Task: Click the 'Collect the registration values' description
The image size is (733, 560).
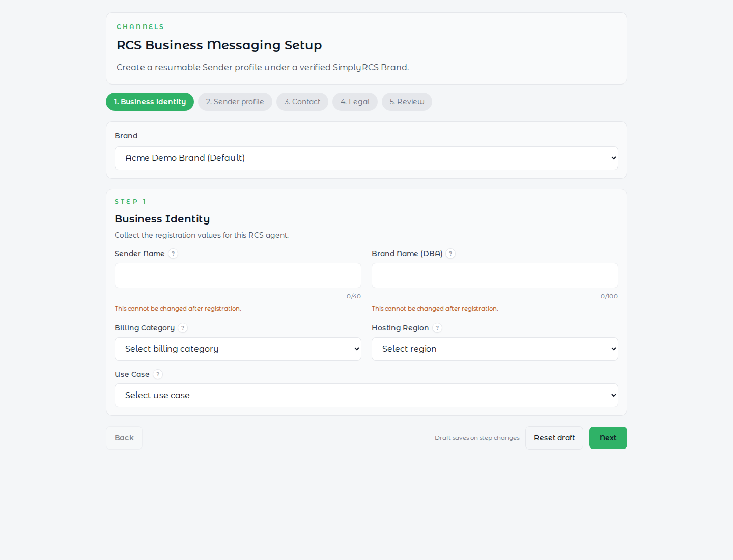Action: pyautogui.click(x=202, y=235)
